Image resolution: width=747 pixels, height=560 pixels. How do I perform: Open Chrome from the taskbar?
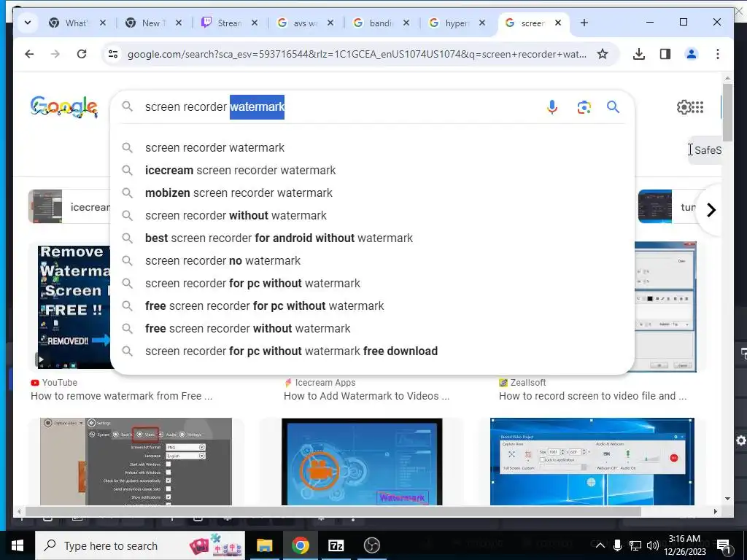(x=300, y=545)
